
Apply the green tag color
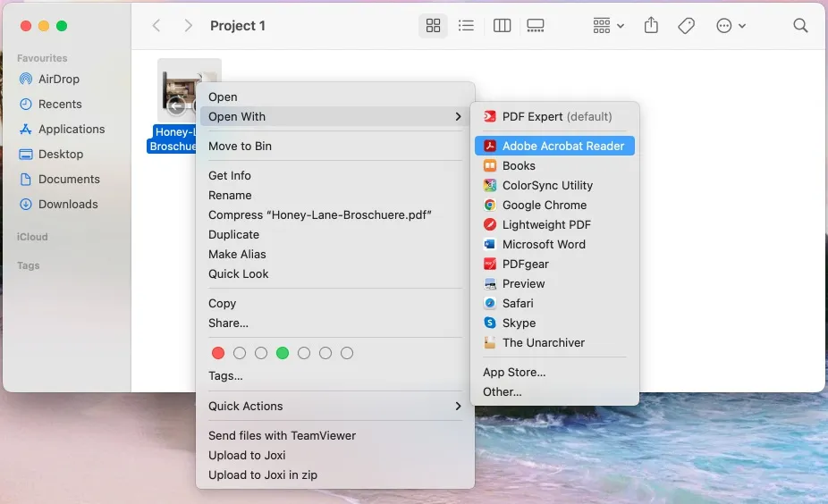[x=283, y=353]
